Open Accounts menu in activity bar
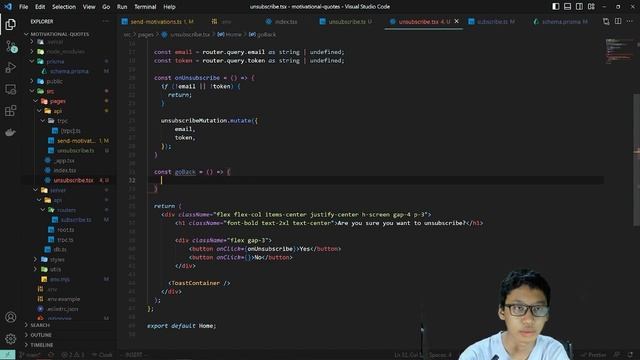This screenshot has width=640, height=360. pos(11,317)
